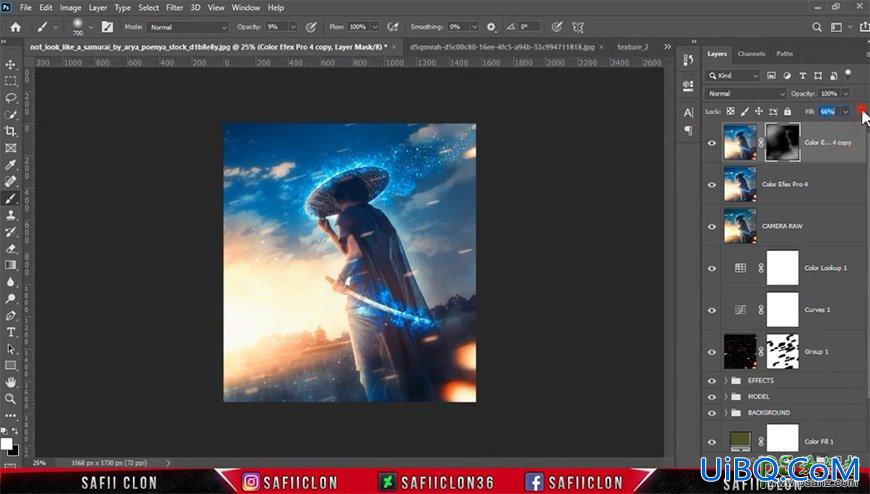Select the Lasso tool

10,98
